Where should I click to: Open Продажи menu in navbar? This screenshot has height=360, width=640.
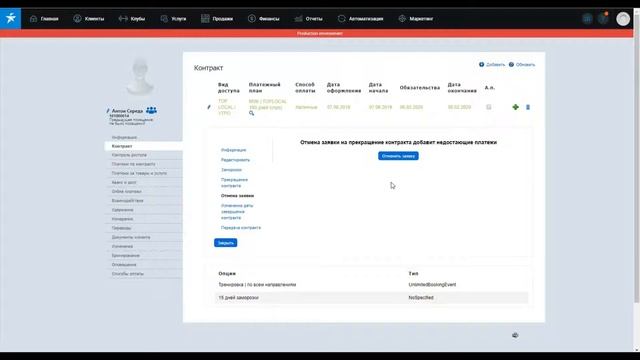pos(222,19)
